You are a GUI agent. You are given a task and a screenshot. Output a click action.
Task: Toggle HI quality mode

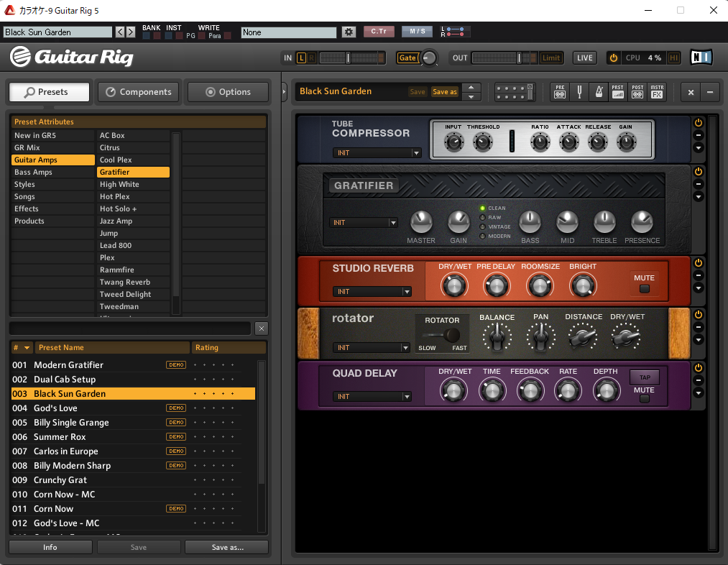[673, 58]
